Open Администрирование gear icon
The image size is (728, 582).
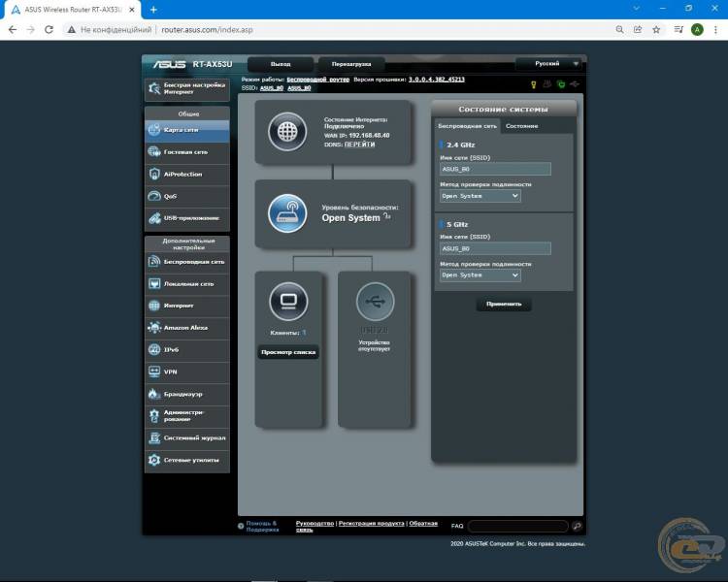(154, 415)
